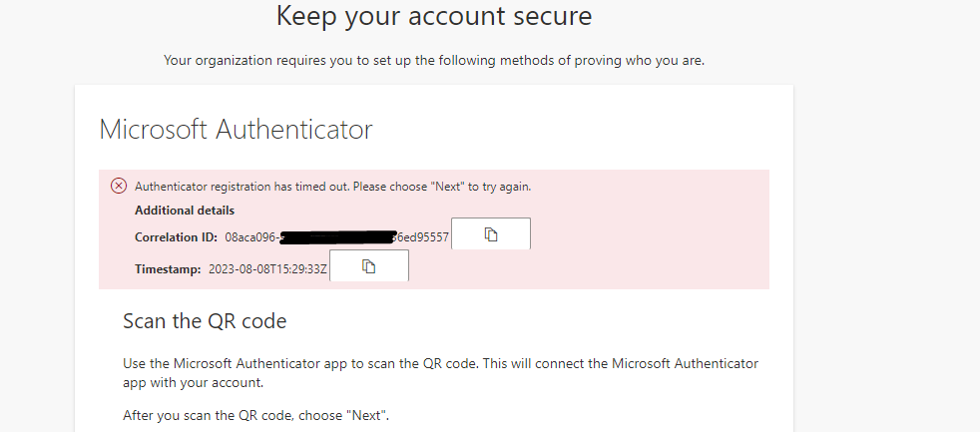Click the "Your organization requires you" subtitle
Screen dimensions: 980x432
pos(434,61)
